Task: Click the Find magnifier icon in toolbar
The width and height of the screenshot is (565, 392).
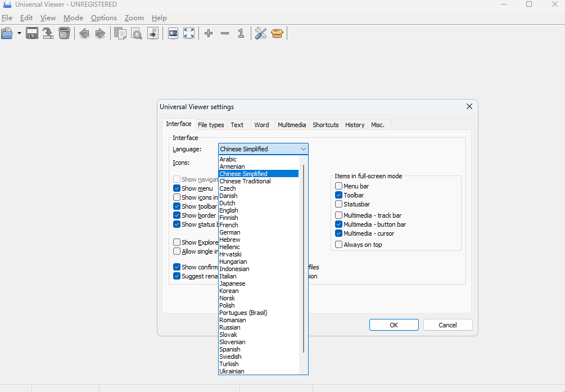Action: click(136, 34)
